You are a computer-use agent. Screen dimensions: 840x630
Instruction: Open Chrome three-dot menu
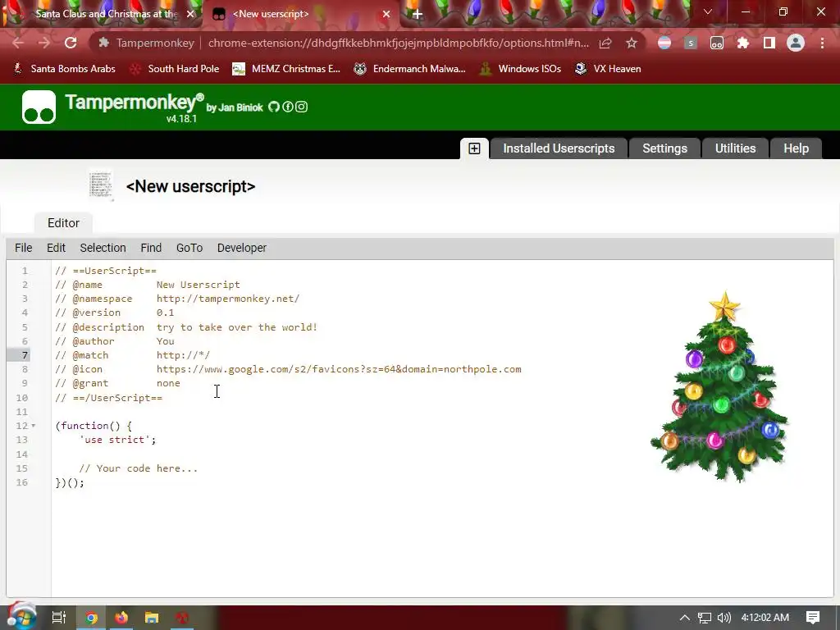point(822,43)
